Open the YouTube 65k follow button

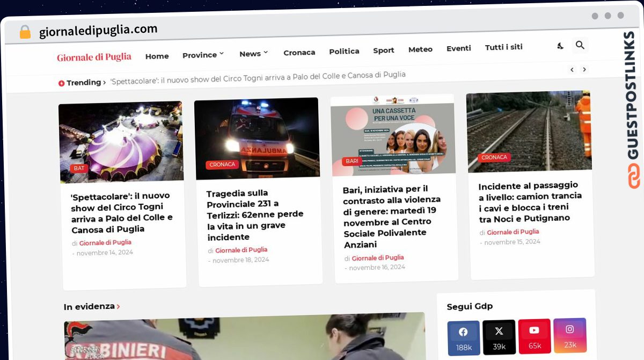point(535,336)
